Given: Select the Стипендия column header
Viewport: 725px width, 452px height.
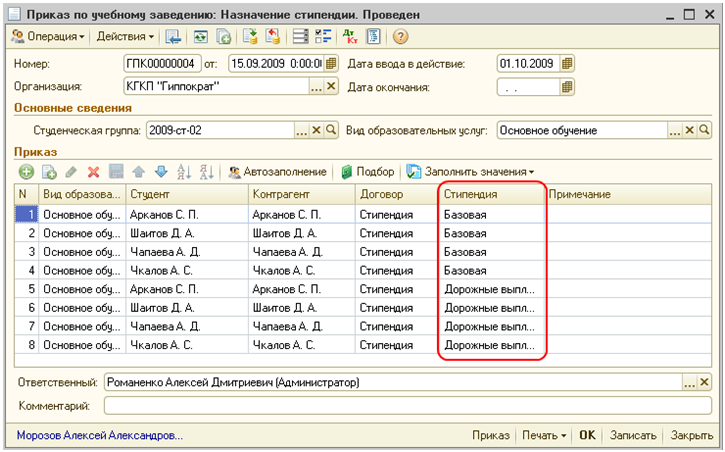Looking at the screenshot, I should point(491,193).
